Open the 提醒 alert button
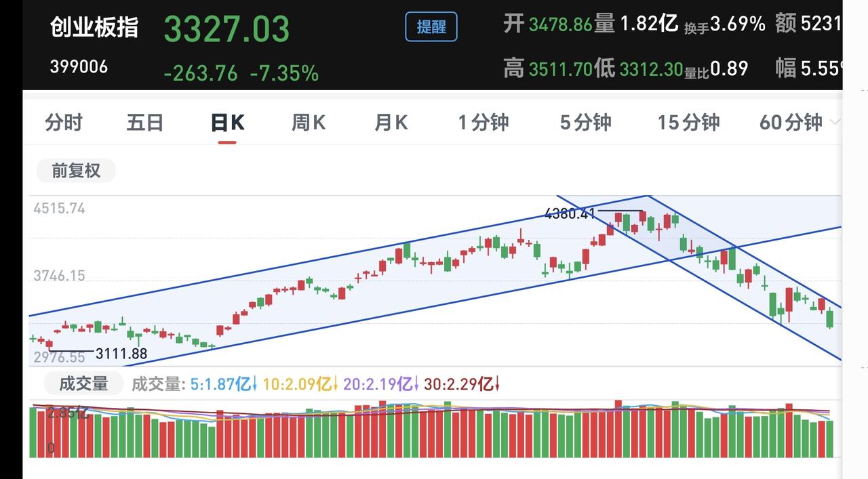Screen dimensions: 868x479 (431, 27)
